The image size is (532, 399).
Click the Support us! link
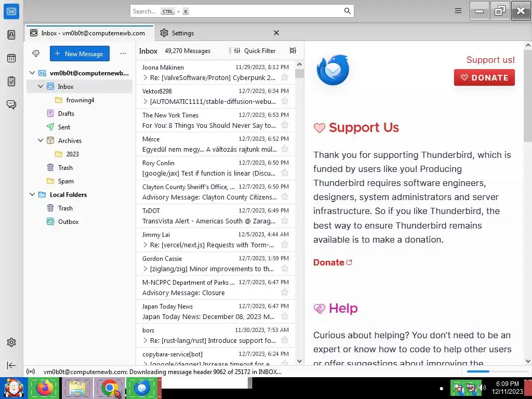490,60
